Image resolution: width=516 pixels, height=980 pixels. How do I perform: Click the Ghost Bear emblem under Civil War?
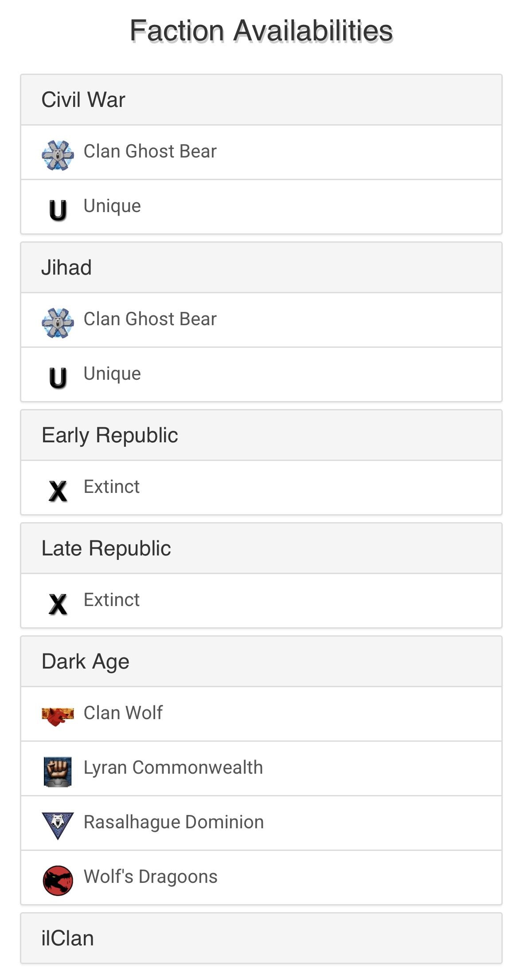coord(58,155)
